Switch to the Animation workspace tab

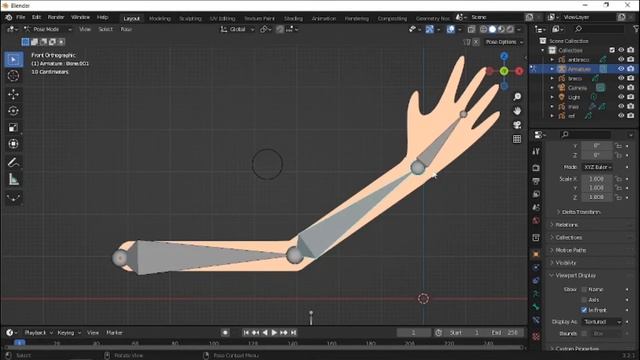[324, 18]
